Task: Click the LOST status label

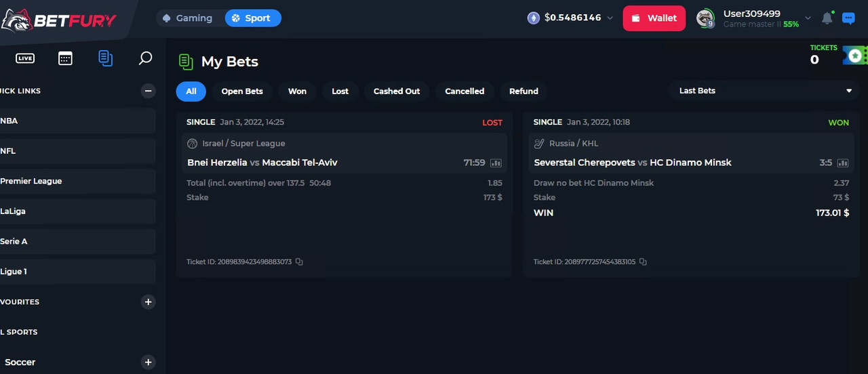Action: pyautogui.click(x=492, y=123)
